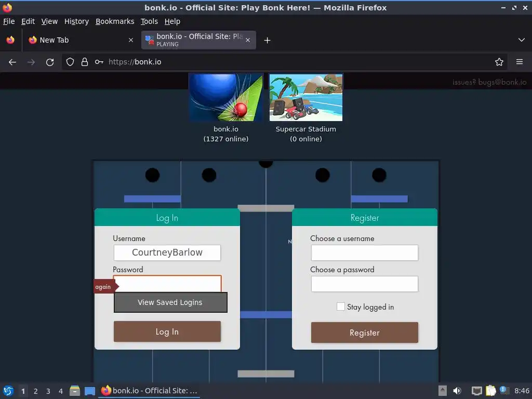Focus the Choose a password field
Viewport: 532px width, 399px height.
[365, 284]
